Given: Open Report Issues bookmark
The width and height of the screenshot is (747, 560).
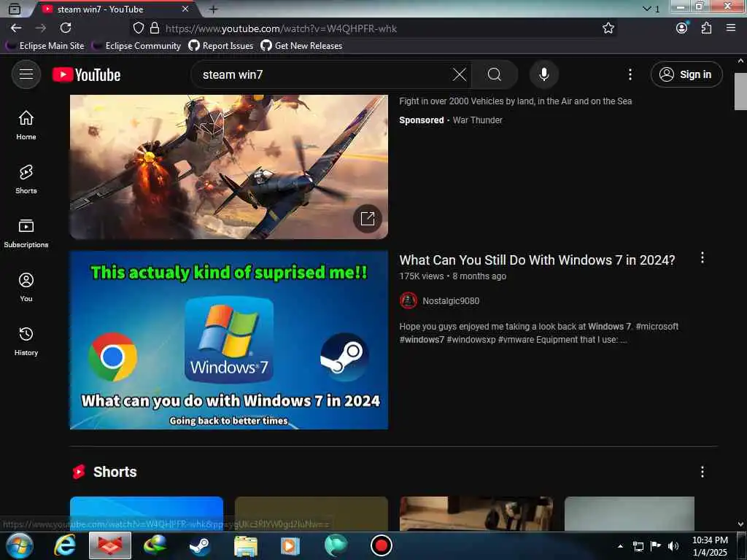Looking at the screenshot, I should coord(221,46).
